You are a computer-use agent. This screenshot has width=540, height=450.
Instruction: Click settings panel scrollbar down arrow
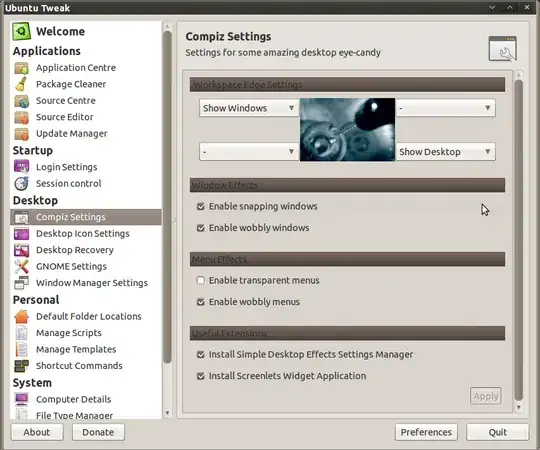click(x=519, y=407)
